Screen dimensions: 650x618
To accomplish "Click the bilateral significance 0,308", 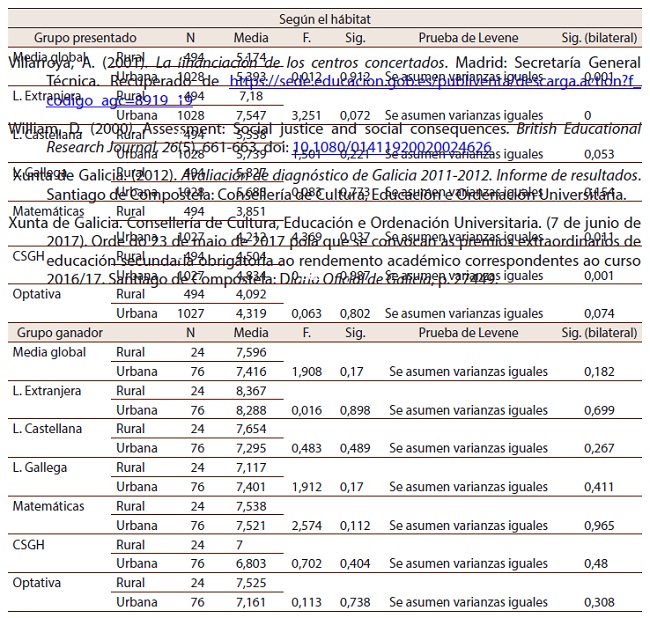I will click(599, 602).
